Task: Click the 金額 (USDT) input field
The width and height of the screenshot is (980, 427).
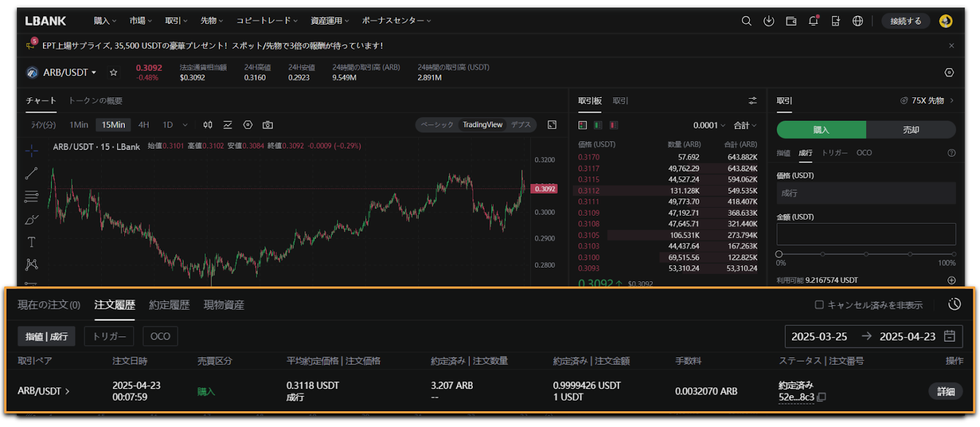Action: pos(865,234)
